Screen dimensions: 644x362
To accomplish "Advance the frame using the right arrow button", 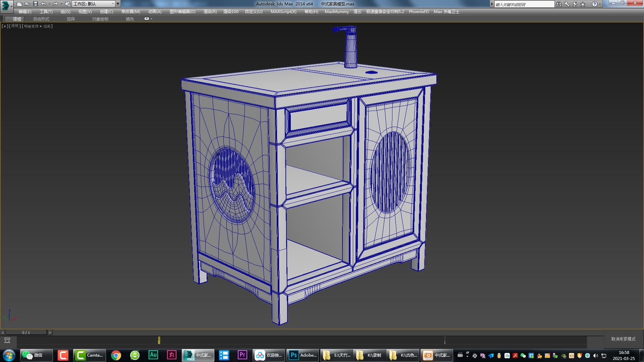I will click(x=50, y=332).
